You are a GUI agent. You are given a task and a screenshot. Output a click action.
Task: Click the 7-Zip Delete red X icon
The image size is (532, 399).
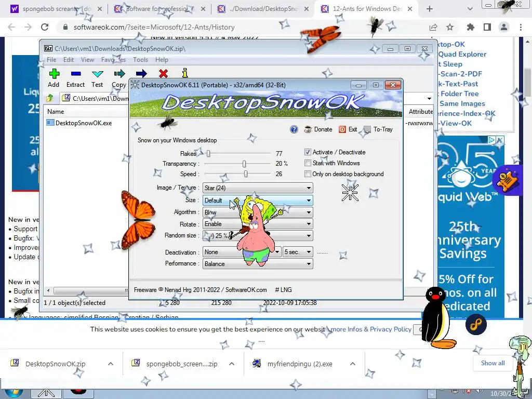click(163, 74)
